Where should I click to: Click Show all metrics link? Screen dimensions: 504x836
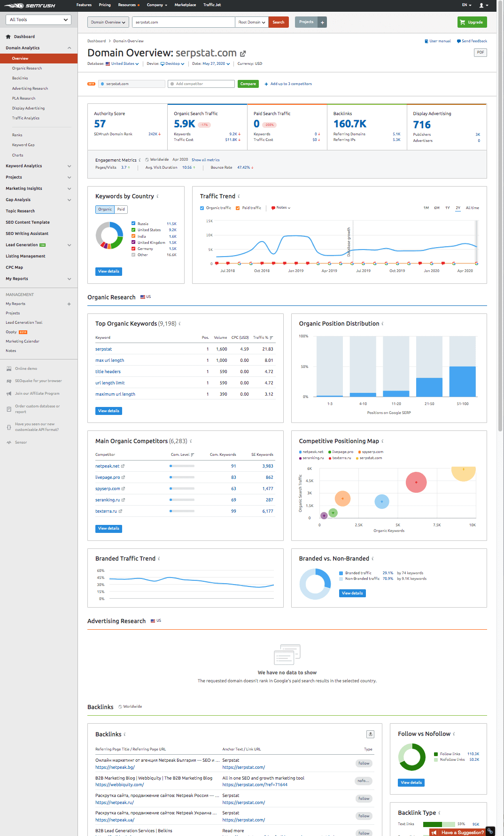(205, 160)
